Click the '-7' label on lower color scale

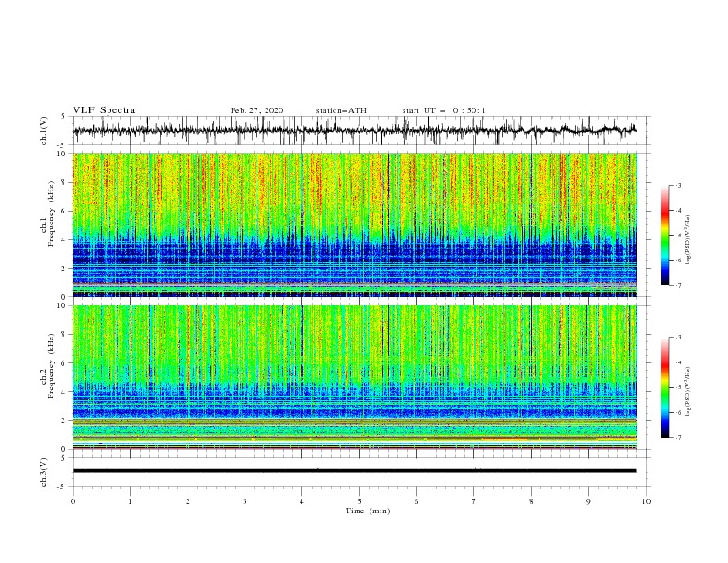(677, 437)
